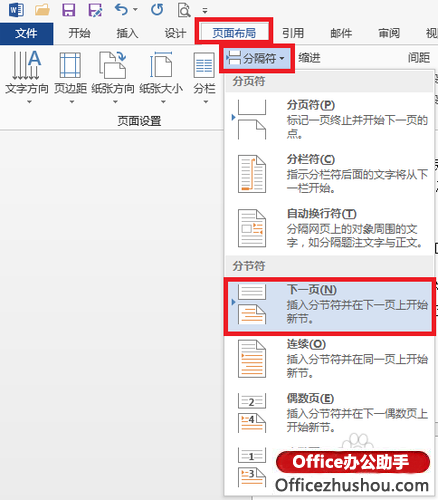Switch to the 引用 tab
The height and width of the screenshot is (500, 438).
(x=293, y=33)
